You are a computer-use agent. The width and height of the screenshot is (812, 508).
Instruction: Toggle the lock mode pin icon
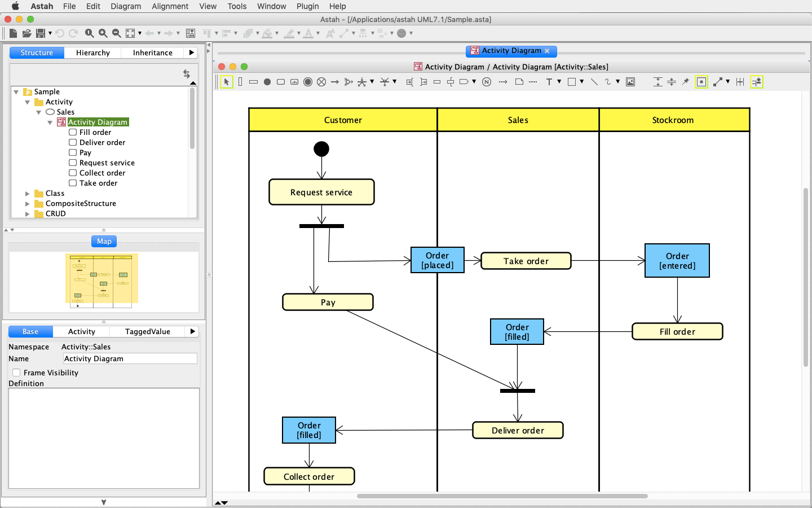[x=685, y=82]
